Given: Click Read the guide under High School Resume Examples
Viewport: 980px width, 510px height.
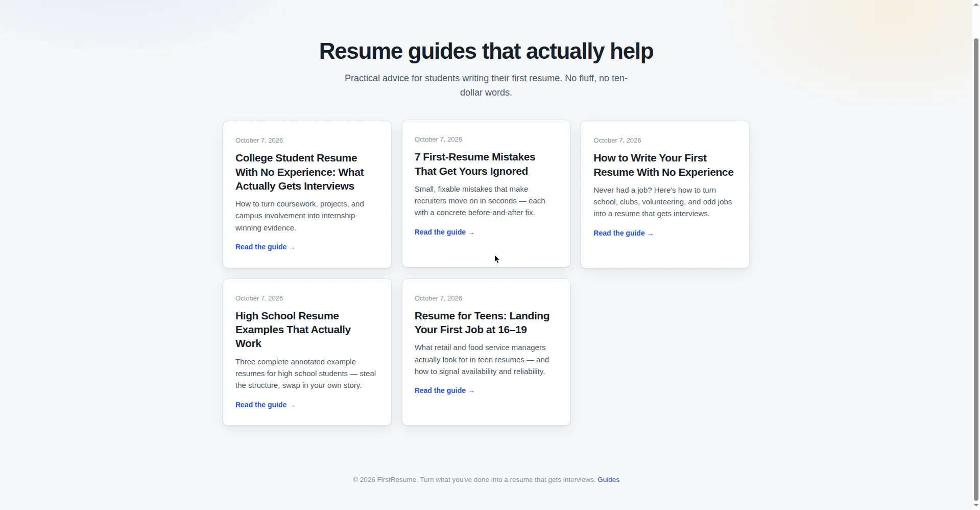Looking at the screenshot, I should [x=265, y=405].
